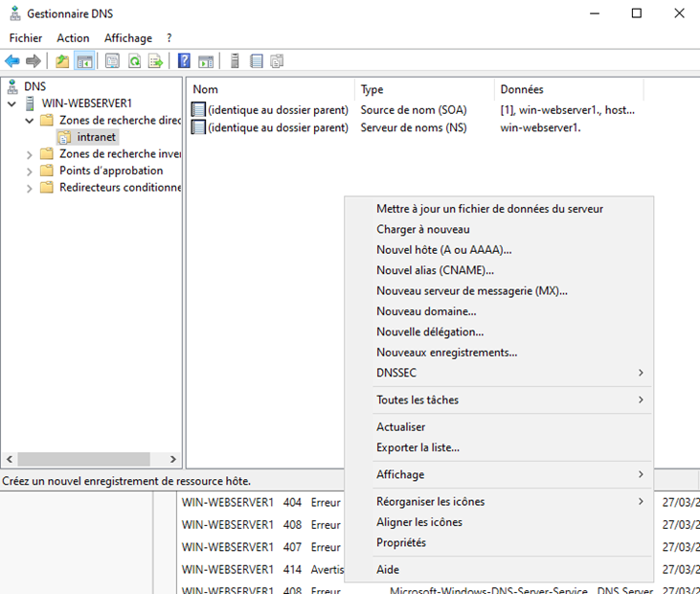This screenshot has width=700, height=594.
Task: Choose Nouveau serveur de messagerie (MX)...
Action: 499,290
